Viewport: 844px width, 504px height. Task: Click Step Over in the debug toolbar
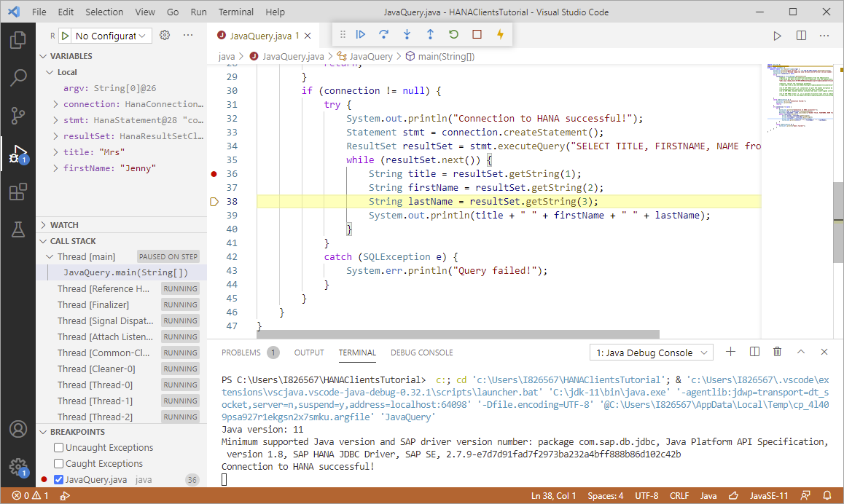click(384, 34)
